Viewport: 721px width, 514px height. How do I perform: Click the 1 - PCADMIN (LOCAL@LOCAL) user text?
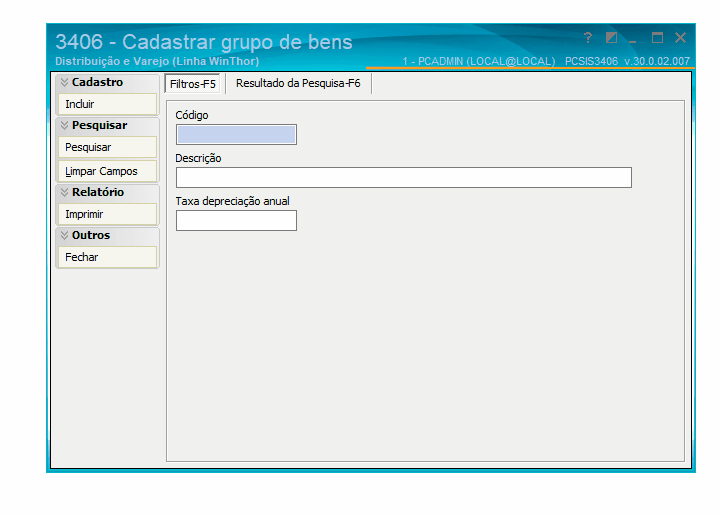coord(479,61)
